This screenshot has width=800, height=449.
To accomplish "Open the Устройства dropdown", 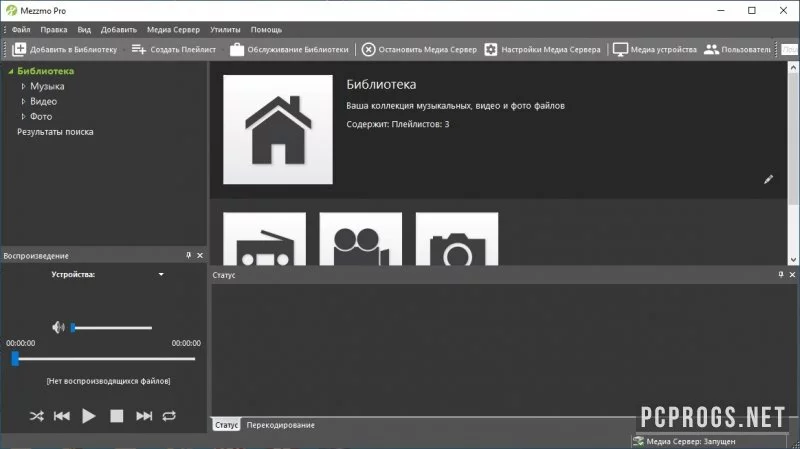I will (161, 275).
